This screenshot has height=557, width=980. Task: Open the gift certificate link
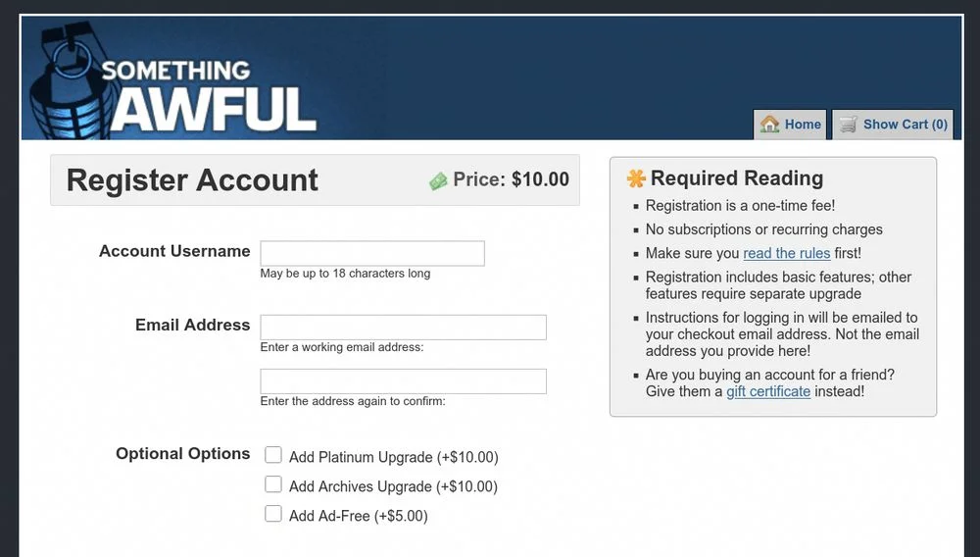coord(768,391)
